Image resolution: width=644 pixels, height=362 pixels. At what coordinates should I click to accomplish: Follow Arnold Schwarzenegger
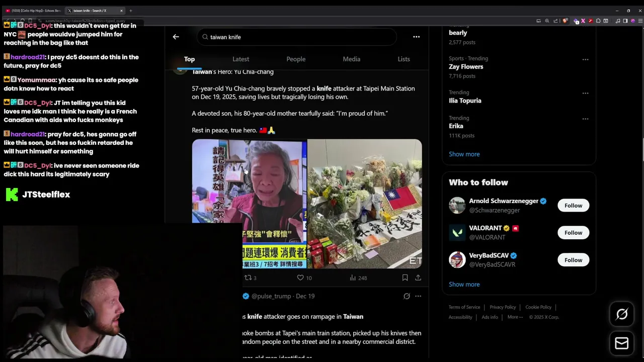(x=573, y=205)
